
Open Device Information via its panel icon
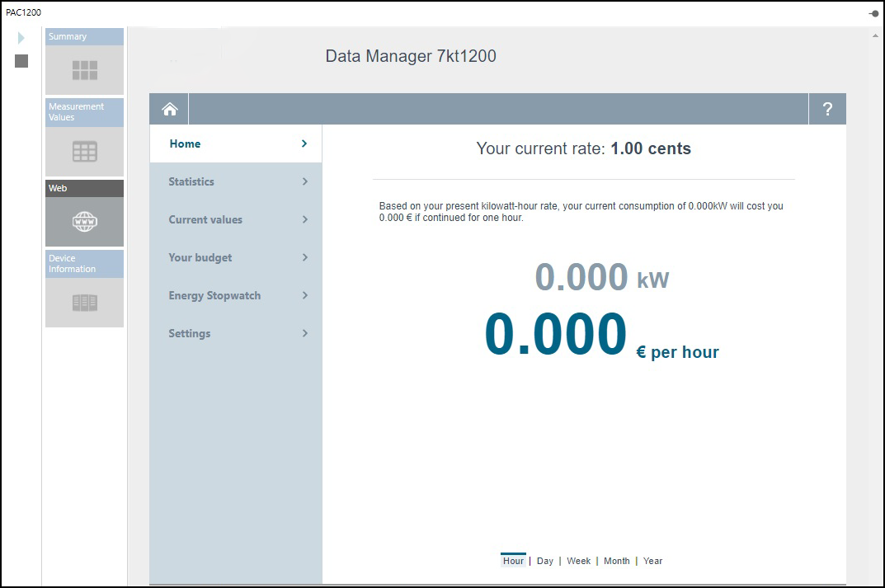(83, 302)
